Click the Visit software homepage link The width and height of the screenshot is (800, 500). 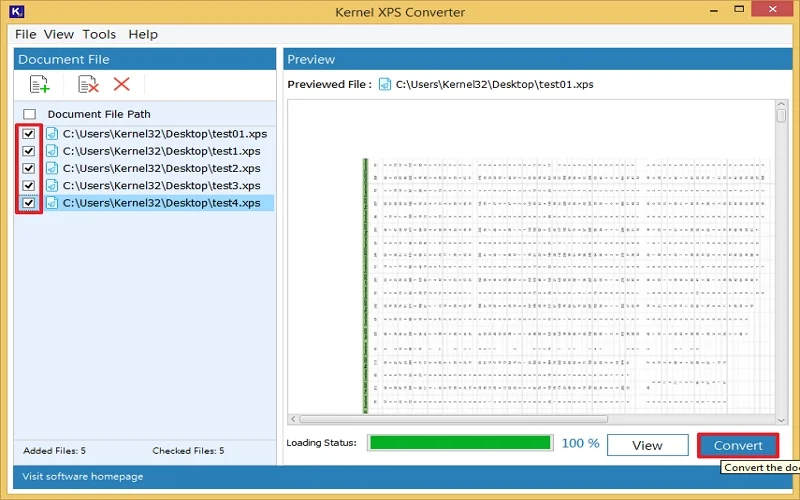click(x=83, y=476)
